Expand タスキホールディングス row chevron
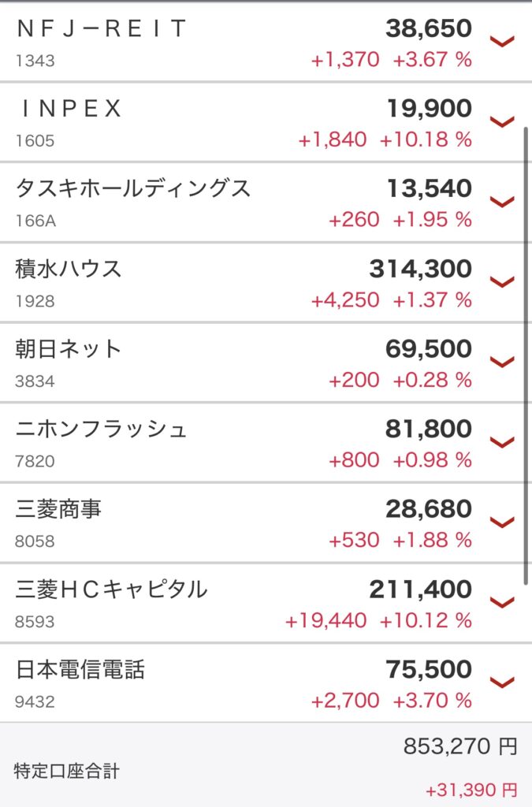The height and width of the screenshot is (807, 532). pyautogui.click(x=502, y=201)
